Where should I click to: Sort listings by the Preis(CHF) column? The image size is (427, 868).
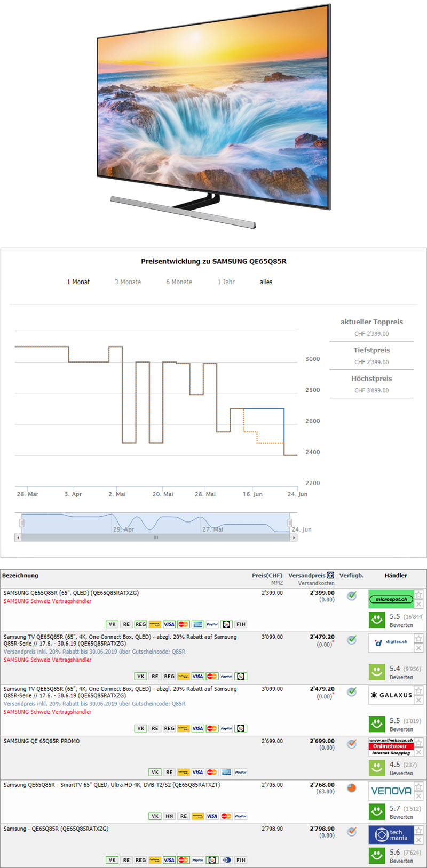[267, 575]
